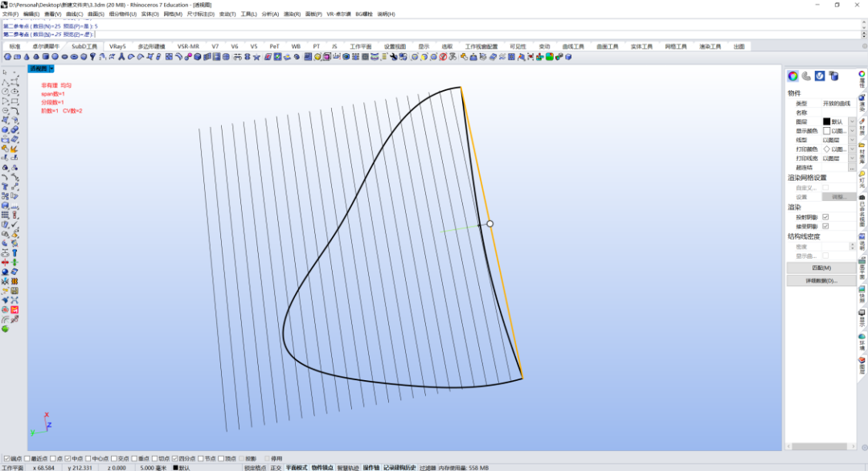Click the green sphere icon in left sidebar
Screen dimensions: 868x471
pyautogui.click(x=5, y=329)
